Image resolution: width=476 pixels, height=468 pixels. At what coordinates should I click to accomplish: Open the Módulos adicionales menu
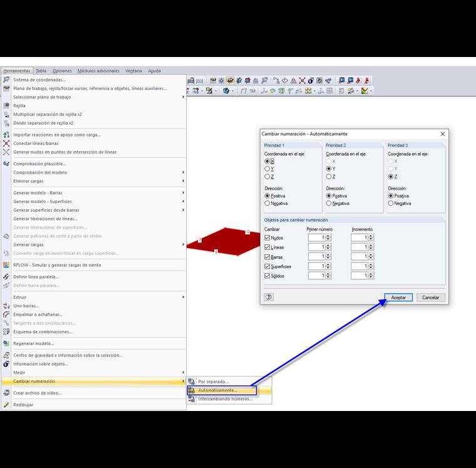(98, 71)
